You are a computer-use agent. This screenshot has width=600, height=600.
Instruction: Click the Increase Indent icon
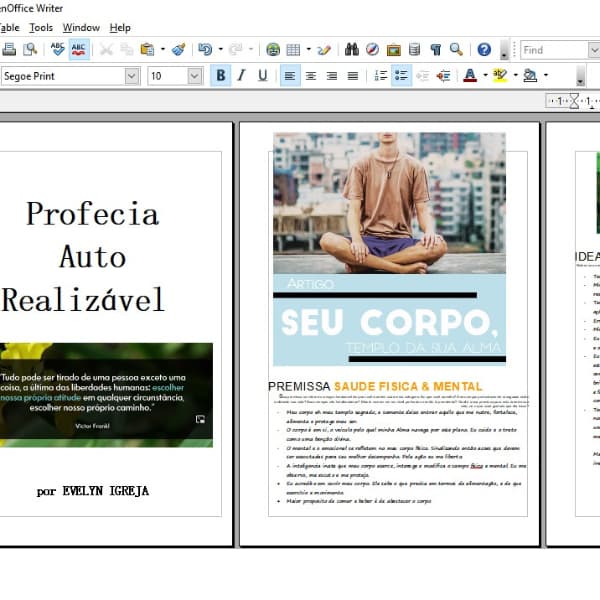[443, 75]
